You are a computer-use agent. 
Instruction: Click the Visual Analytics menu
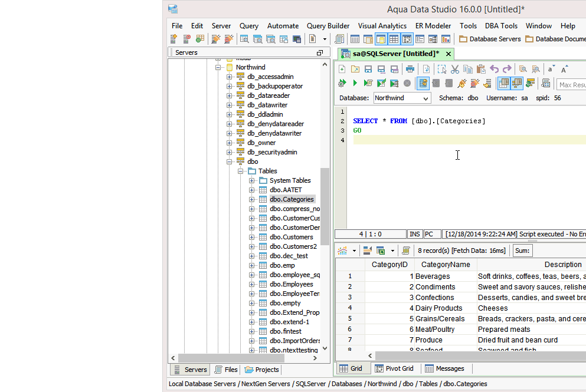[382, 26]
